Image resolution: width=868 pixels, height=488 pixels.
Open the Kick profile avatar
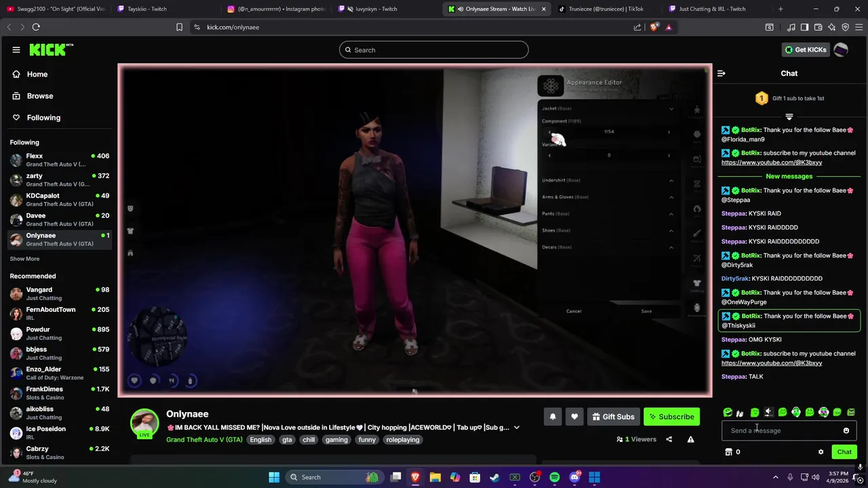841,49
